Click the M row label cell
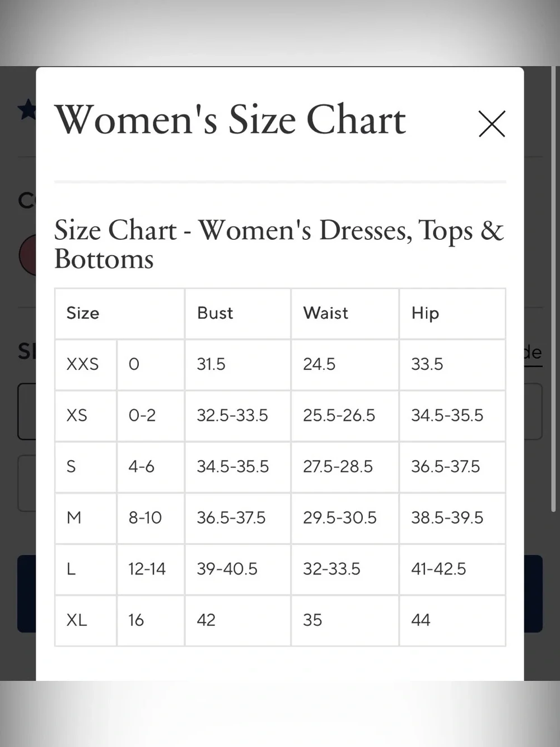The height and width of the screenshot is (747, 560). pyautogui.click(x=86, y=518)
